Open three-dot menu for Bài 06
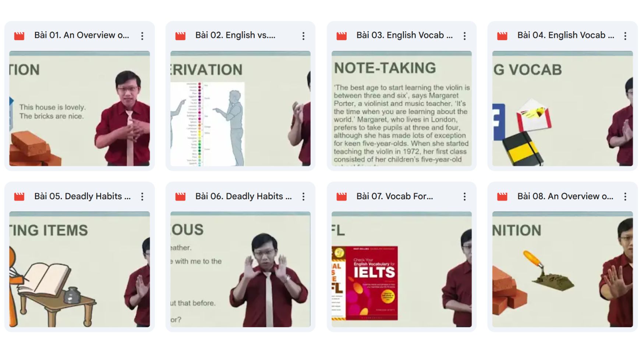Viewport: 644px width, 354px height. click(303, 197)
